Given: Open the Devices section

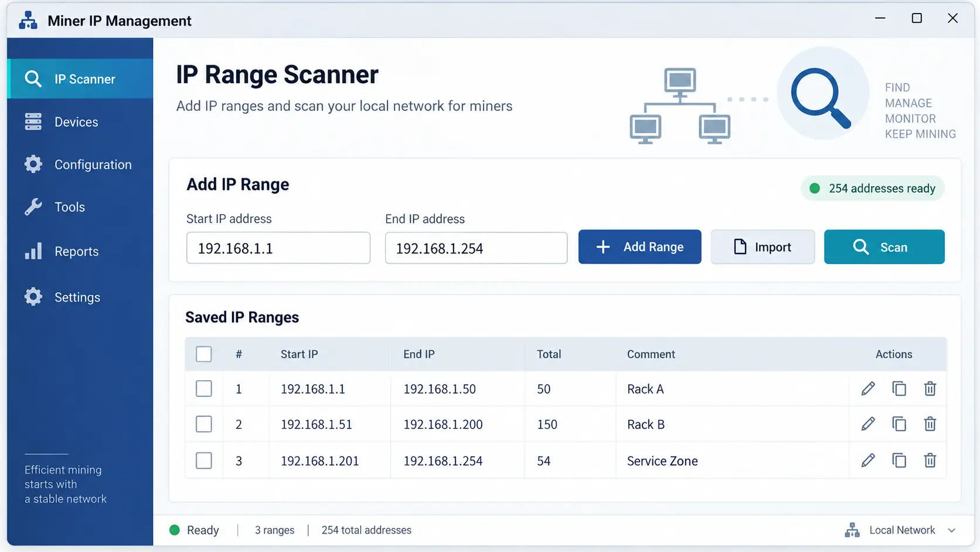Looking at the screenshot, I should [80, 121].
